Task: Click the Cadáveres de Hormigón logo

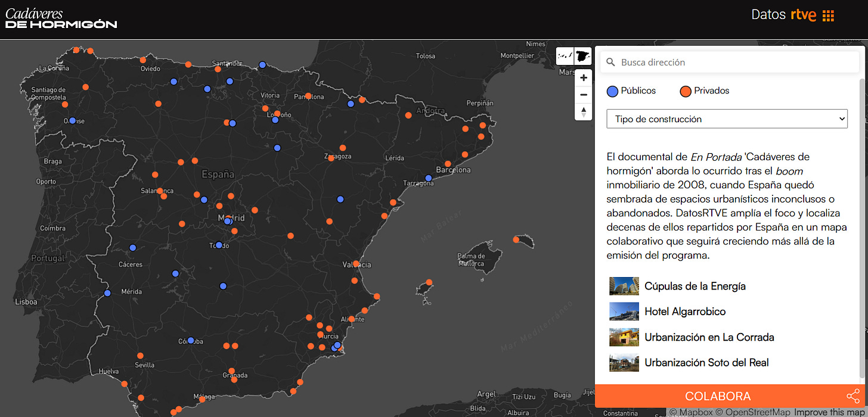Action: tap(61, 18)
